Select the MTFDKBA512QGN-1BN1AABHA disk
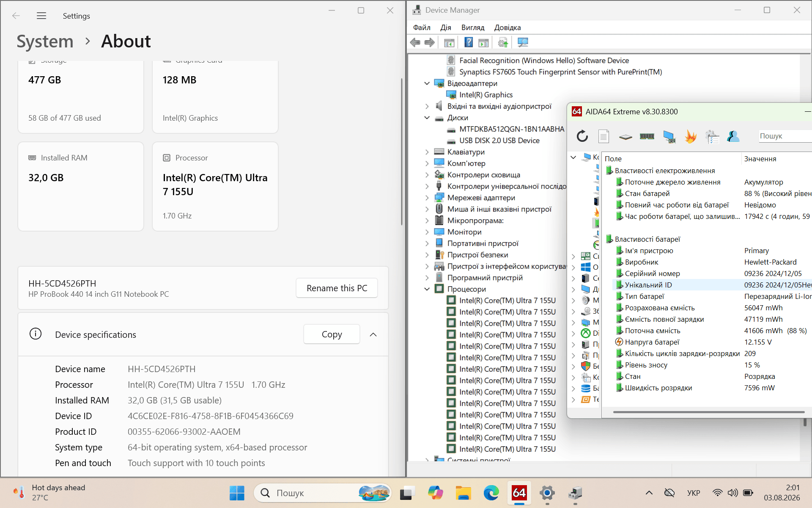This screenshot has height=508, width=812. tap(512, 129)
